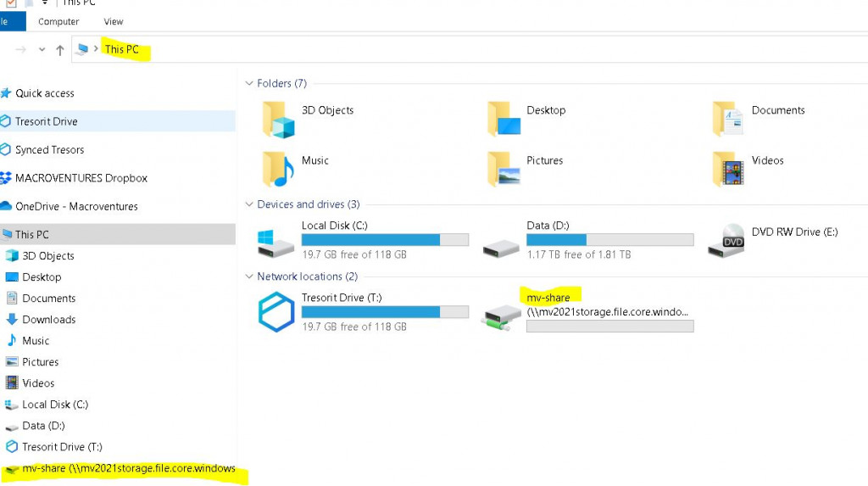Open the Music folder icon in main pane
868x486 pixels.
coord(278,170)
